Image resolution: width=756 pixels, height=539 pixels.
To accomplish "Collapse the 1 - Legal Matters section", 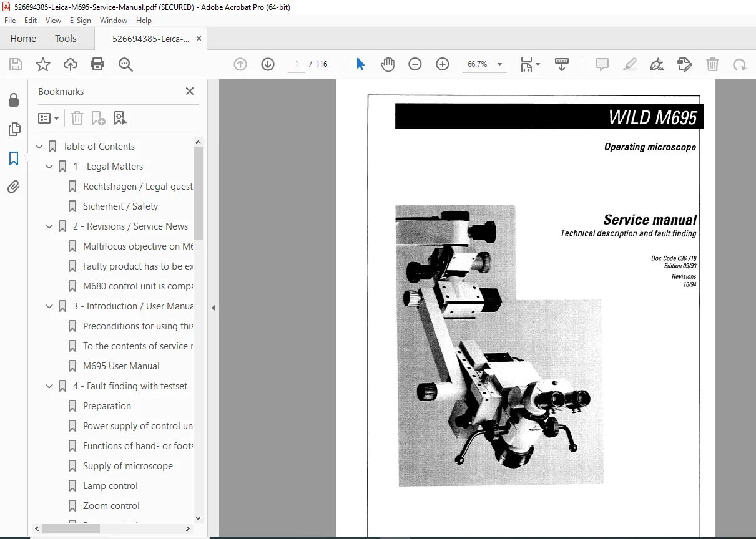I will [x=49, y=167].
